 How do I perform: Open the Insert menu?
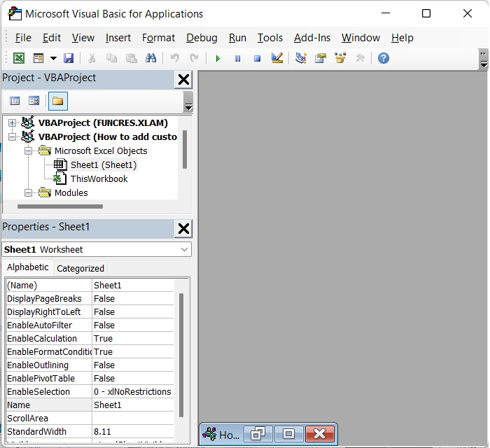pos(118,38)
